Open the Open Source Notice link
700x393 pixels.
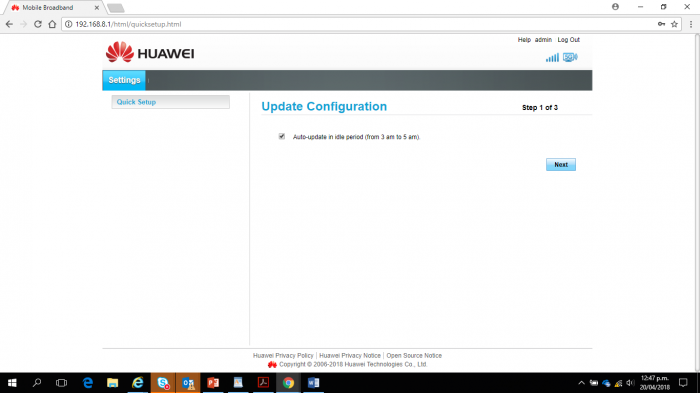point(414,355)
